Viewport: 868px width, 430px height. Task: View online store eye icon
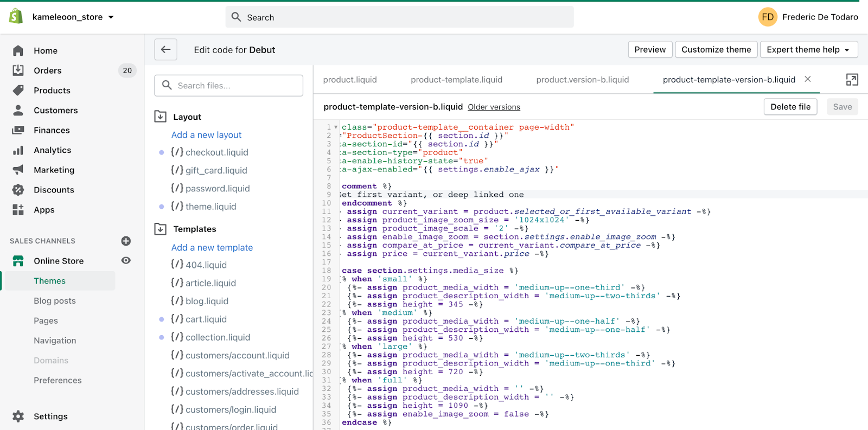tap(126, 261)
